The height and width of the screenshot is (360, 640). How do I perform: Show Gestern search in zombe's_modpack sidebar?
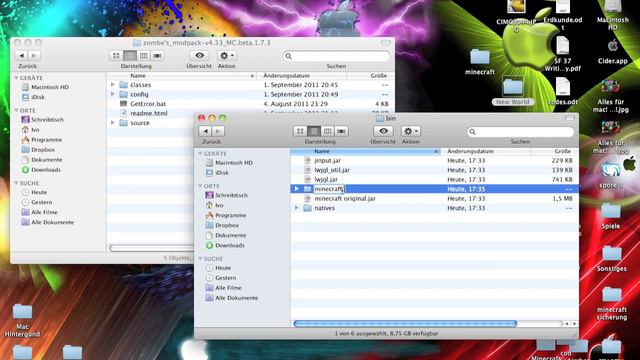(x=41, y=202)
